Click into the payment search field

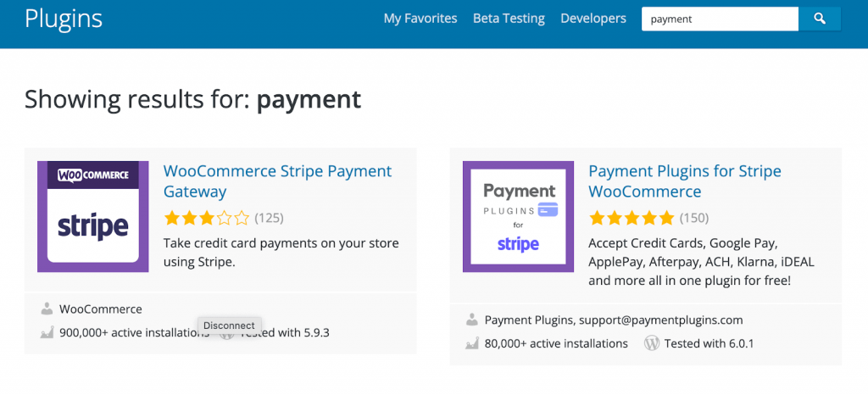tap(719, 19)
